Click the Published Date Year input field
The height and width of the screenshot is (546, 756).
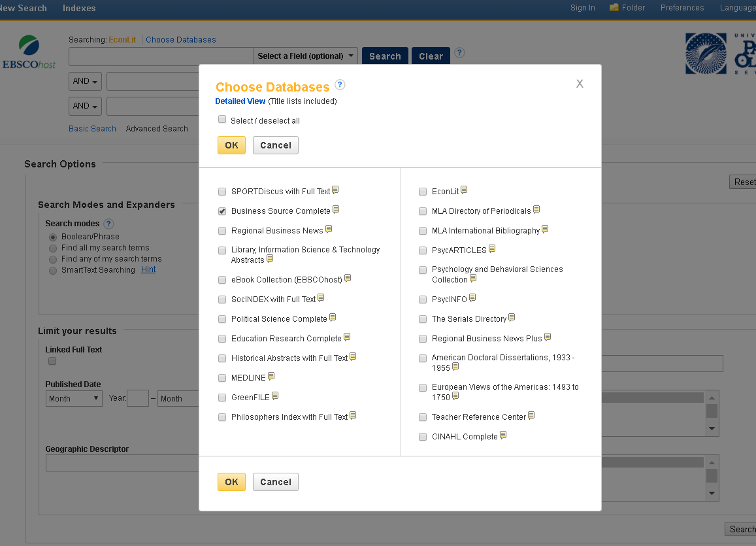tap(138, 398)
